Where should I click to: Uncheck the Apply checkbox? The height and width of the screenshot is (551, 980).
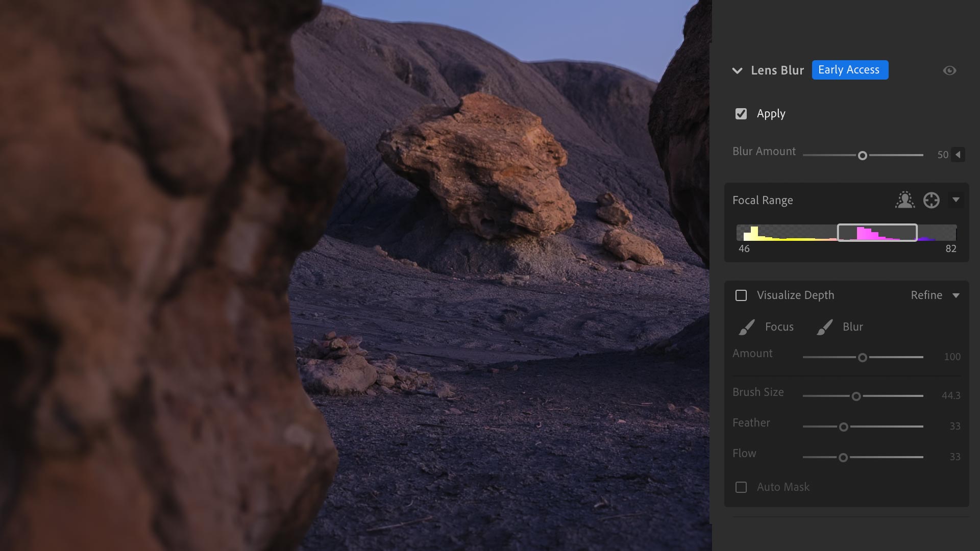[741, 114]
